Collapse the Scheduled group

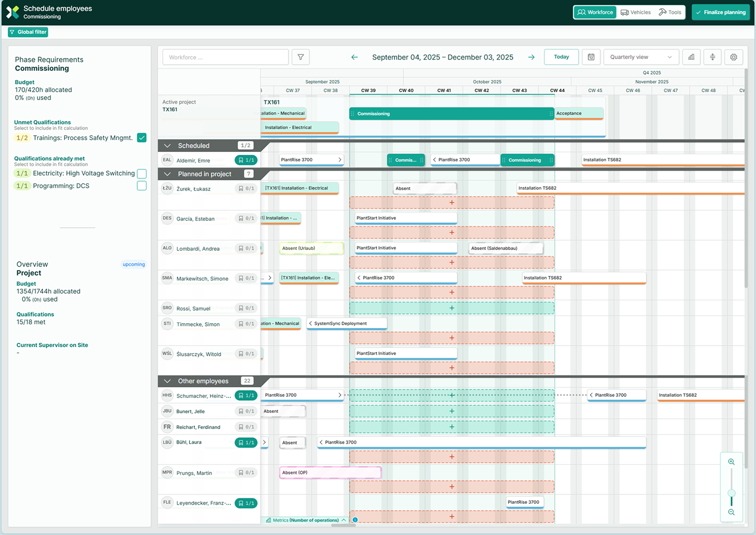[168, 145]
